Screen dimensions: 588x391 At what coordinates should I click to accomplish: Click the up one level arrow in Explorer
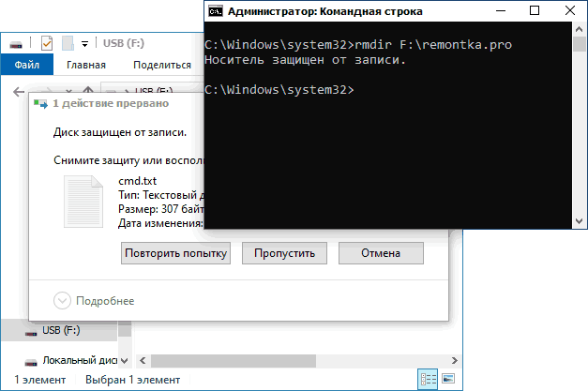point(88,90)
